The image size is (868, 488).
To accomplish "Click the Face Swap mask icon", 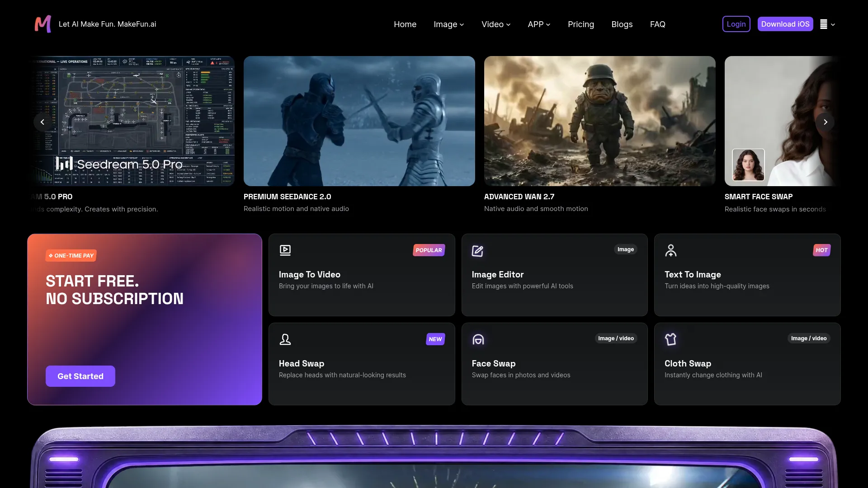I will pyautogui.click(x=478, y=339).
